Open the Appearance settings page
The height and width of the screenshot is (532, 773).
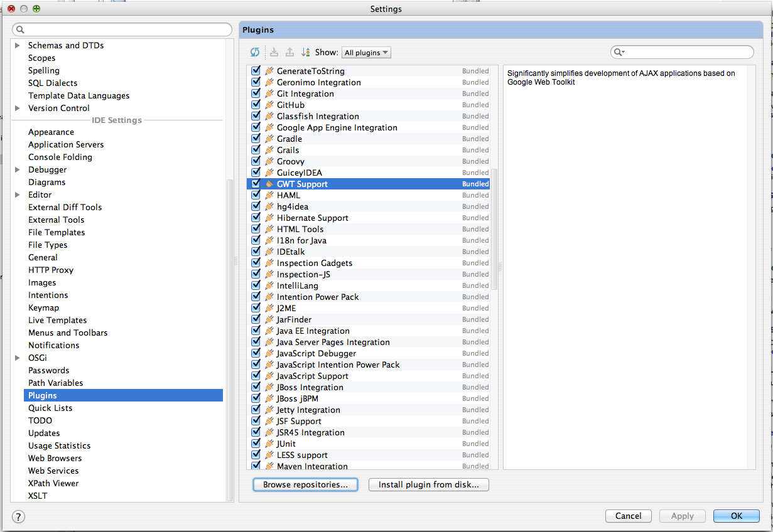tap(51, 132)
